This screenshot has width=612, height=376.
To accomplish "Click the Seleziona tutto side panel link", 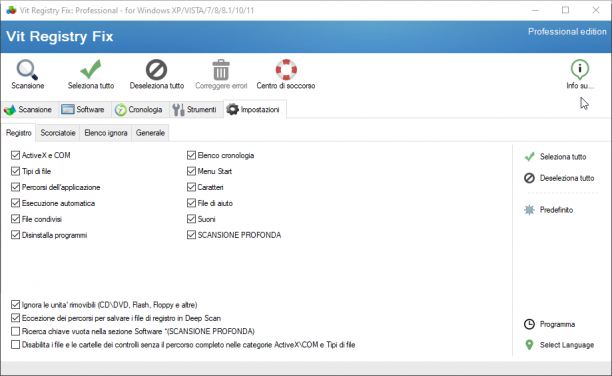I will pos(563,157).
